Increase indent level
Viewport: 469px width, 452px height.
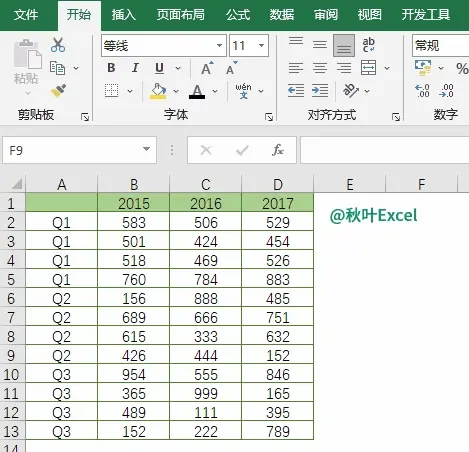(320, 91)
